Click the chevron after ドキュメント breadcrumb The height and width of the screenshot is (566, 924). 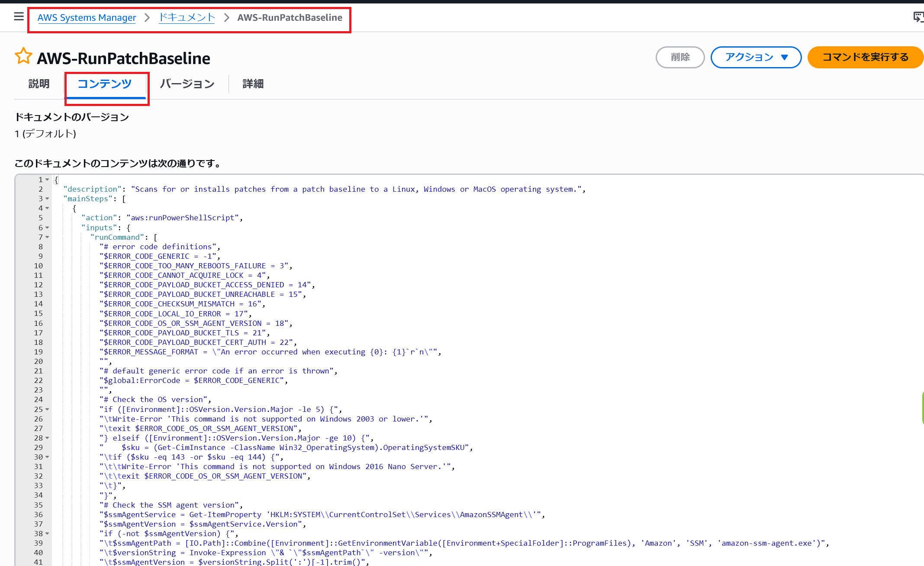(226, 17)
